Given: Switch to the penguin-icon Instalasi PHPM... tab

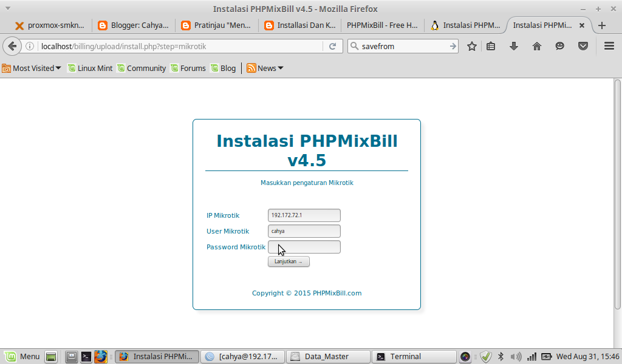Looking at the screenshot, I should (465, 25).
